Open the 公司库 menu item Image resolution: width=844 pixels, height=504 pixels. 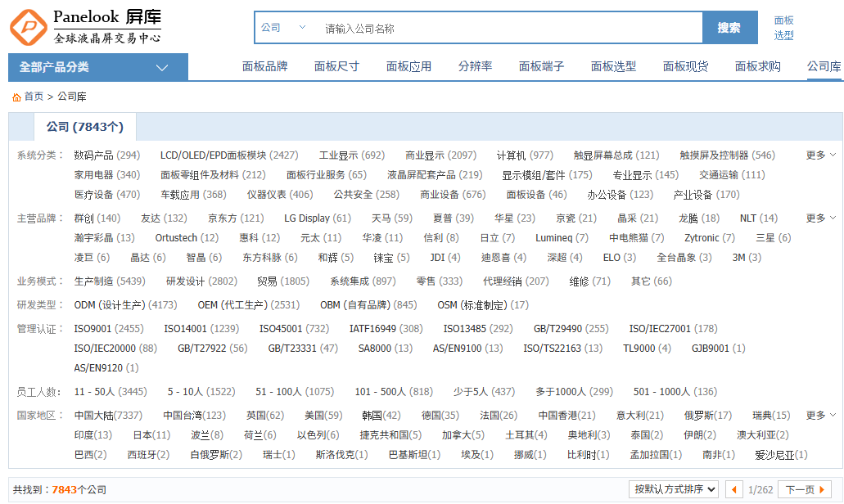click(824, 67)
